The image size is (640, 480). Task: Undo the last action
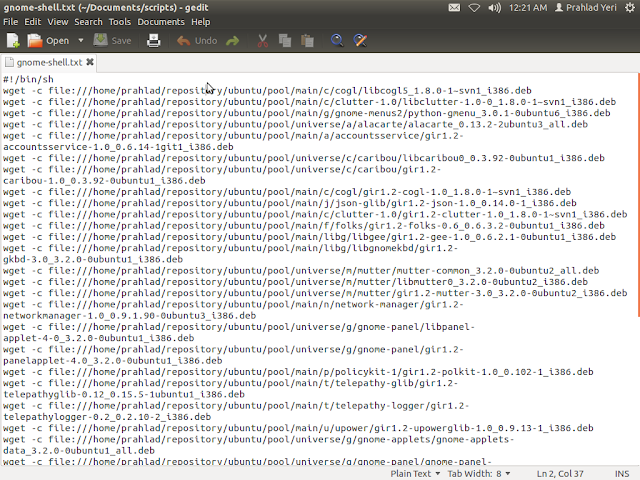(x=197, y=40)
